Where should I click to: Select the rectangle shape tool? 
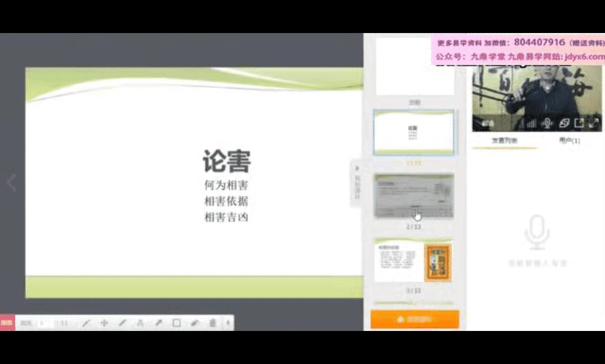(x=176, y=323)
